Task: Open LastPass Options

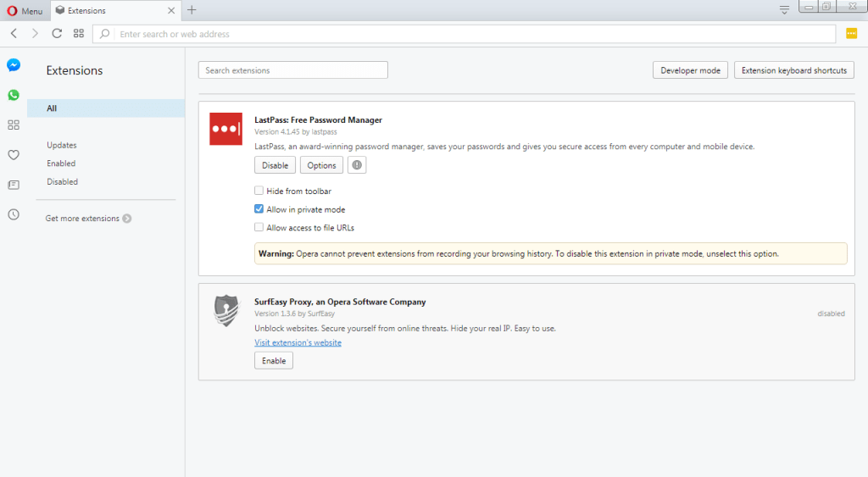Action: pos(321,165)
